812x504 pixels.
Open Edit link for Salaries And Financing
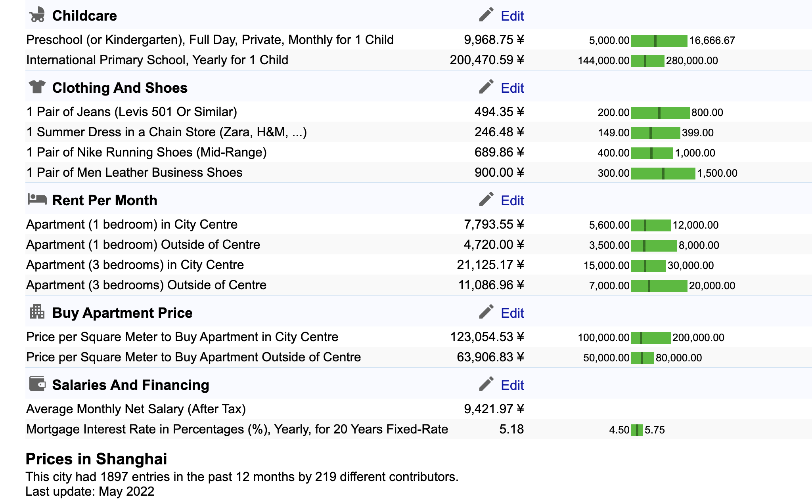[512, 385]
